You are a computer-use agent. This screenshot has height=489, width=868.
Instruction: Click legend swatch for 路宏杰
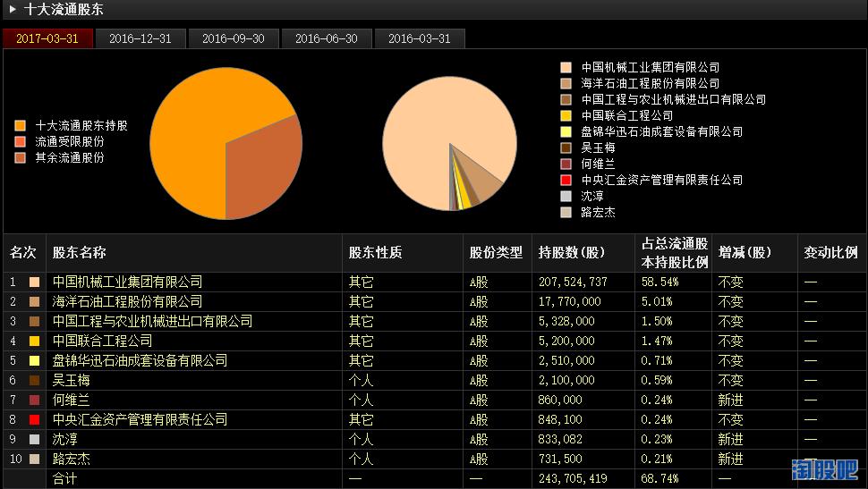566,212
